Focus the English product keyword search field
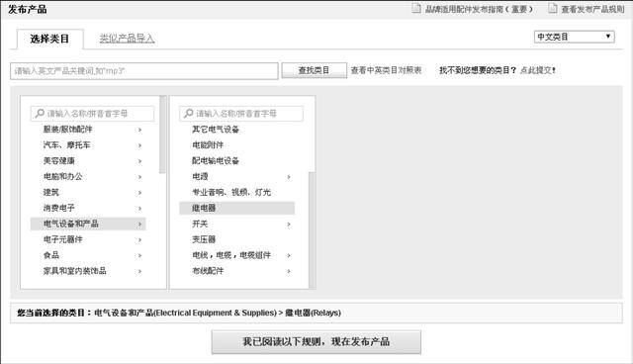The height and width of the screenshot is (364, 633). click(144, 71)
